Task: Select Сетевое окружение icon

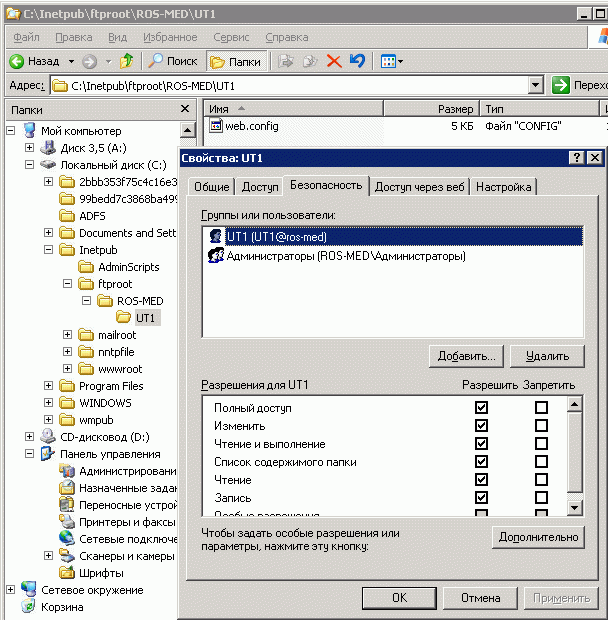Action: pyautogui.click(x=29, y=590)
